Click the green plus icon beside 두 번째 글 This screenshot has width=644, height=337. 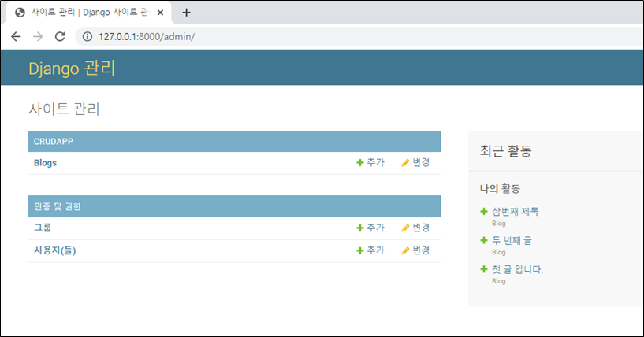click(484, 240)
